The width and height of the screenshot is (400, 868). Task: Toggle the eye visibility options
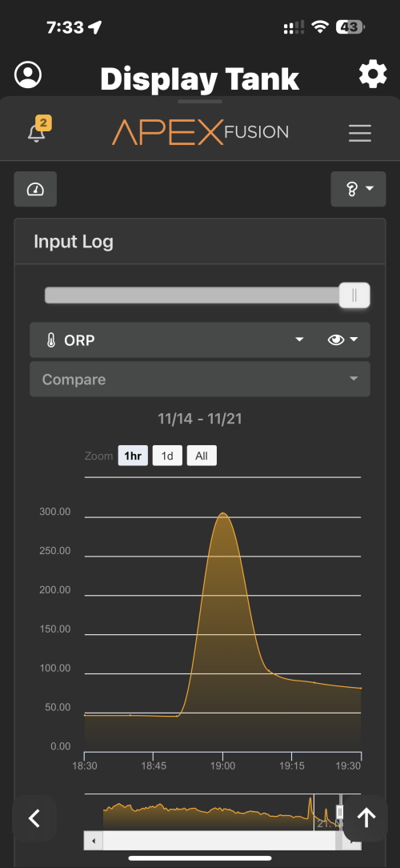342,340
